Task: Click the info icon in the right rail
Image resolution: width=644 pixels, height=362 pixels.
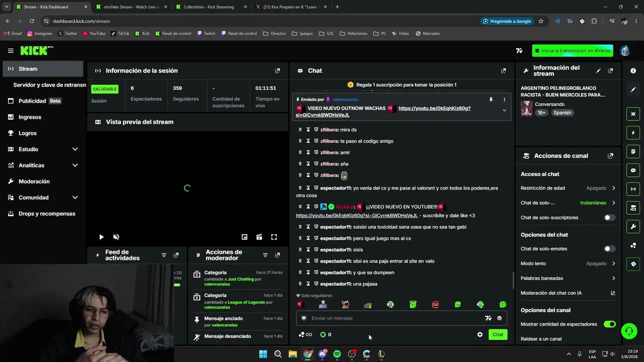Action: click(x=633, y=71)
